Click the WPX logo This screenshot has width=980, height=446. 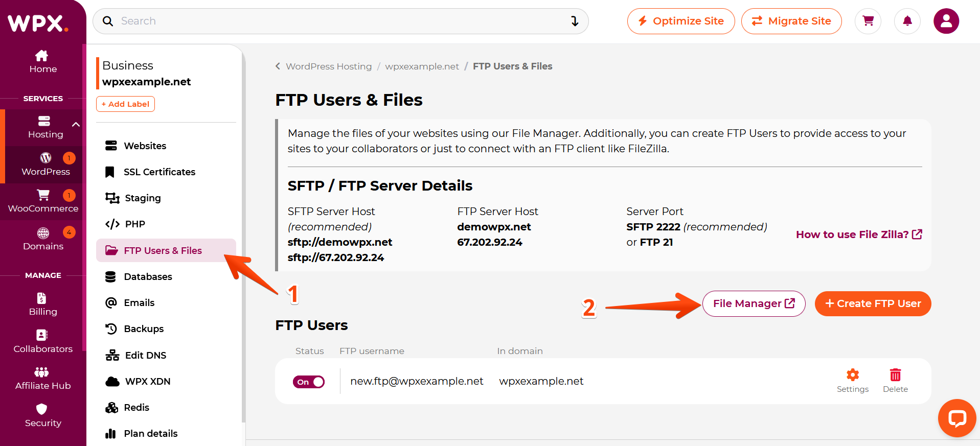click(38, 23)
